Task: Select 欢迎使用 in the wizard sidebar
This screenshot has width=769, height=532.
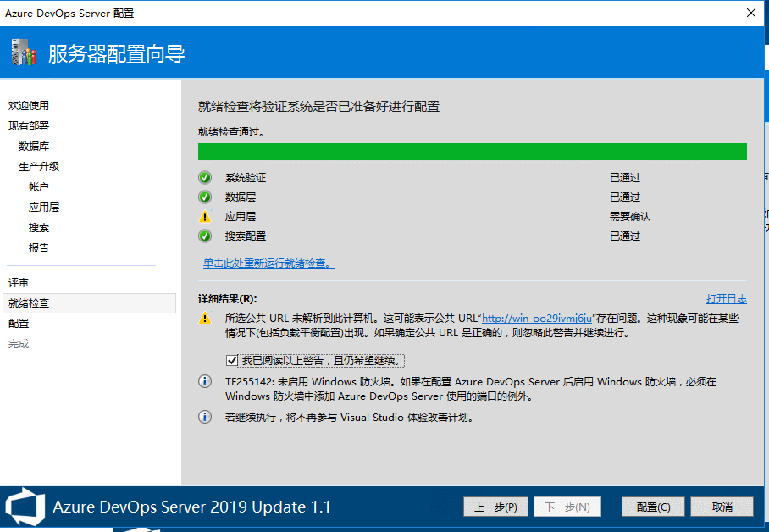Action: coord(29,106)
